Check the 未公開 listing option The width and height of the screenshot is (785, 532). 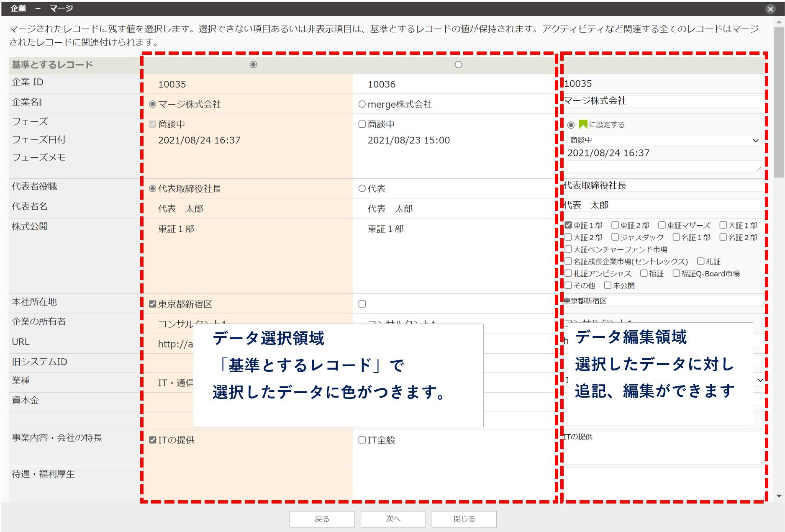608,285
